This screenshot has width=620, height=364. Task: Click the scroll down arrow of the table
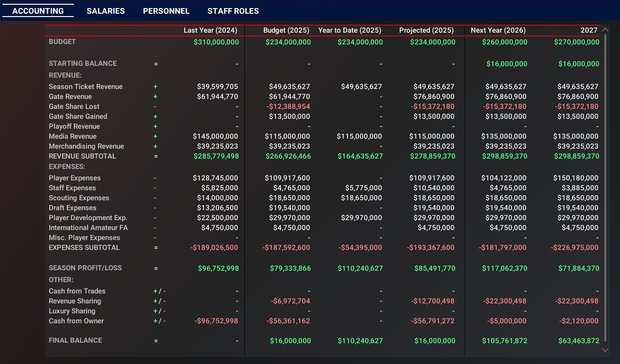coord(605,350)
